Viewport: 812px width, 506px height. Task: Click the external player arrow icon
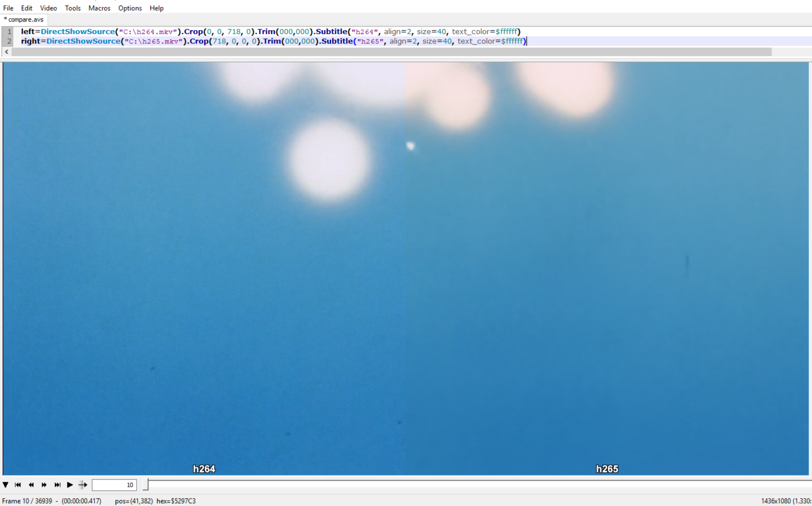83,485
